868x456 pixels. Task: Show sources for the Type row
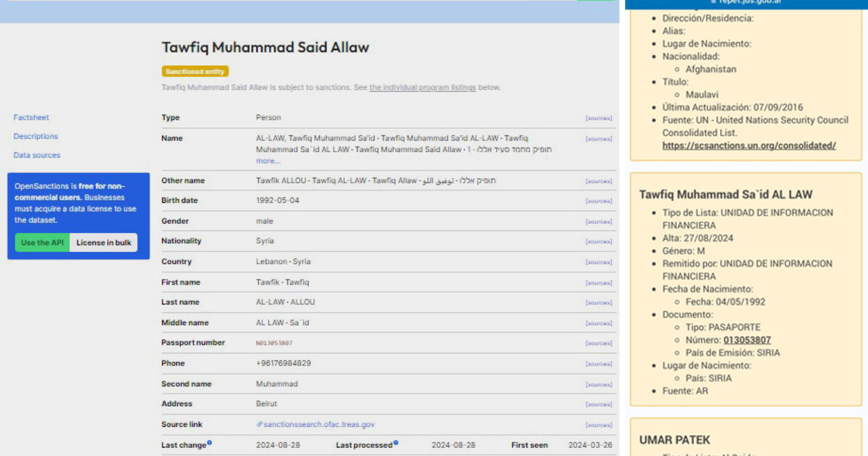tap(598, 118)
